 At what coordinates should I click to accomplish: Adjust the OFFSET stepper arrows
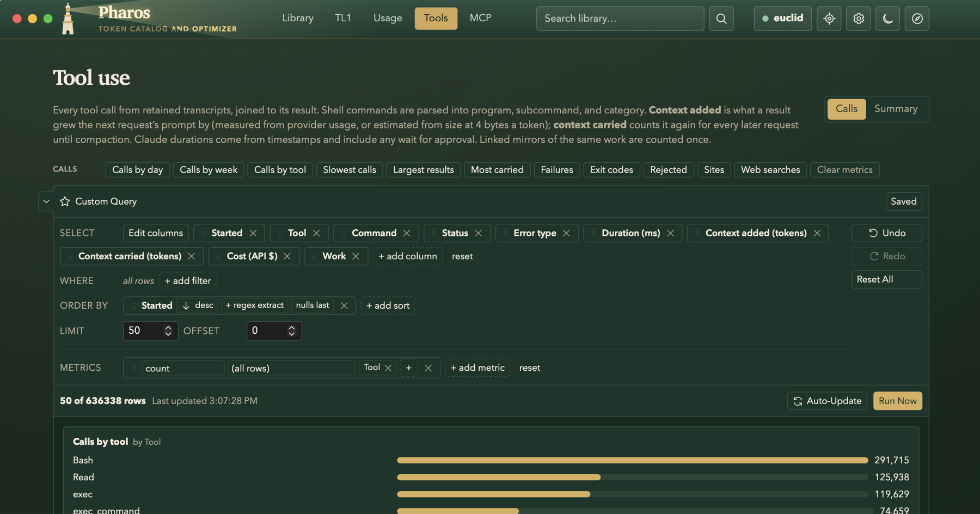(291, 331)
